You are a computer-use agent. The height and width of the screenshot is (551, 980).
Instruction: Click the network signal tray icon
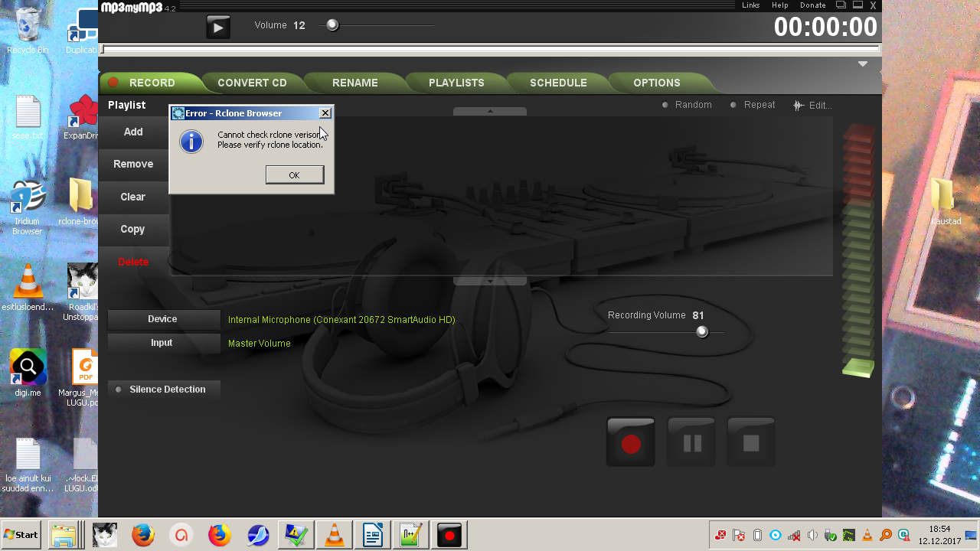coord(794,535)
